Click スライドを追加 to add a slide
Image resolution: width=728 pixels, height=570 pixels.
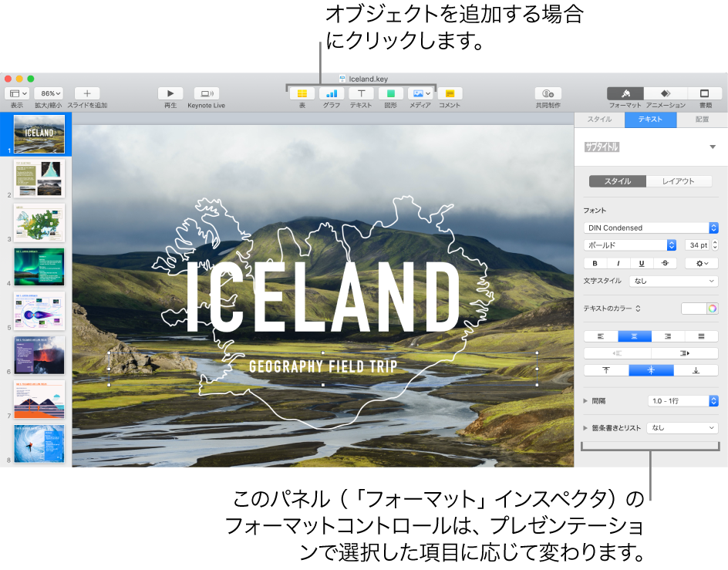(x=89, y=93)
